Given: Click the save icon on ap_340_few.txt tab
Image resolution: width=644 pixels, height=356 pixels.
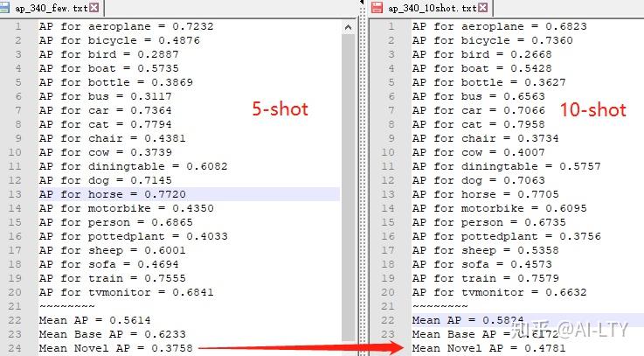Looking at the screenshot, I should tap(4, 7).
